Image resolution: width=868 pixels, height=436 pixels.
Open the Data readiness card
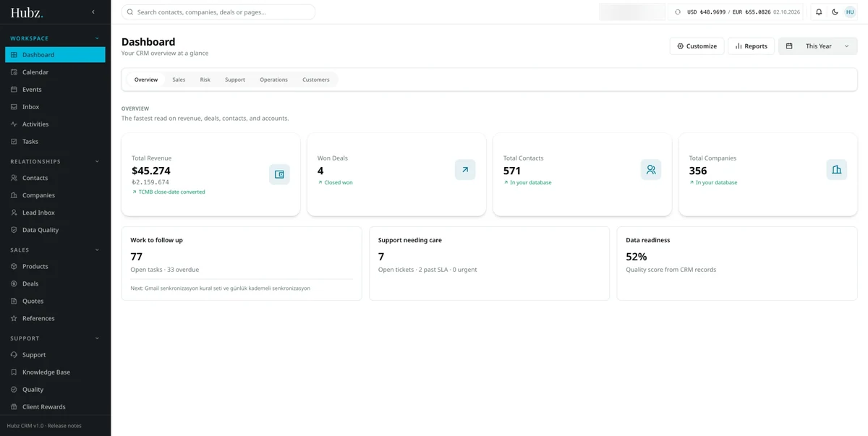[x=737, y=263]
